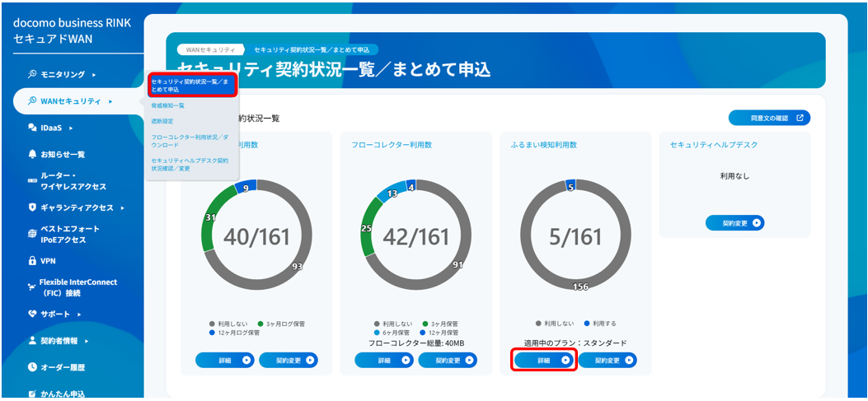Viewport: 868px width, 401px height.
Task: Click the globe icon beside ベストエフォートIPoEアクセス
Action: (x=33, y=234)
